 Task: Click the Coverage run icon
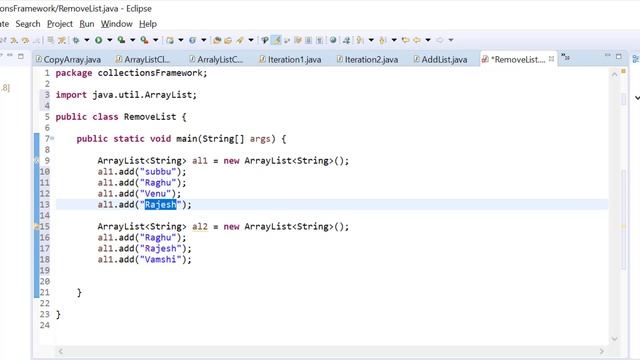coord(121,40)
